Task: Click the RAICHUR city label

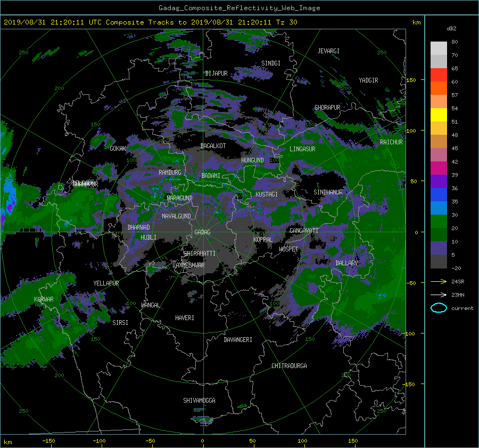Action: coord(391,142)
